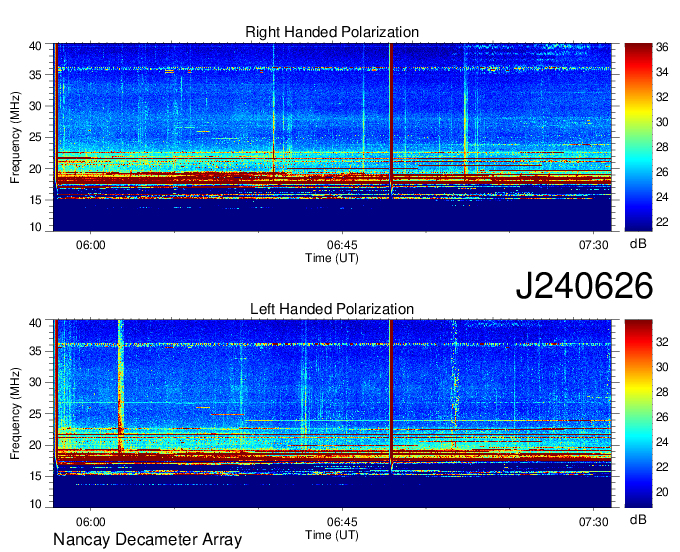
Task: Click 06:45 tick under Left Handed plot
Action: tap(342, 522)
